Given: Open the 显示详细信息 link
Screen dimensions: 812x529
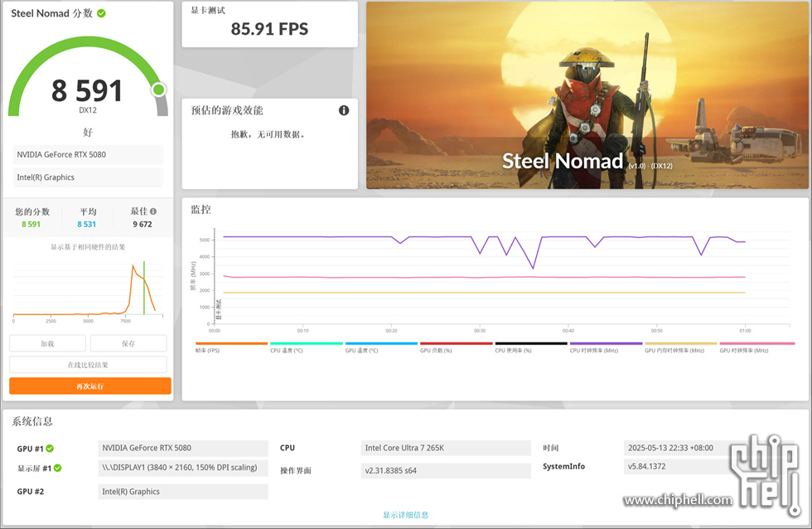Looking at the screenshot, I should [405, 515].
